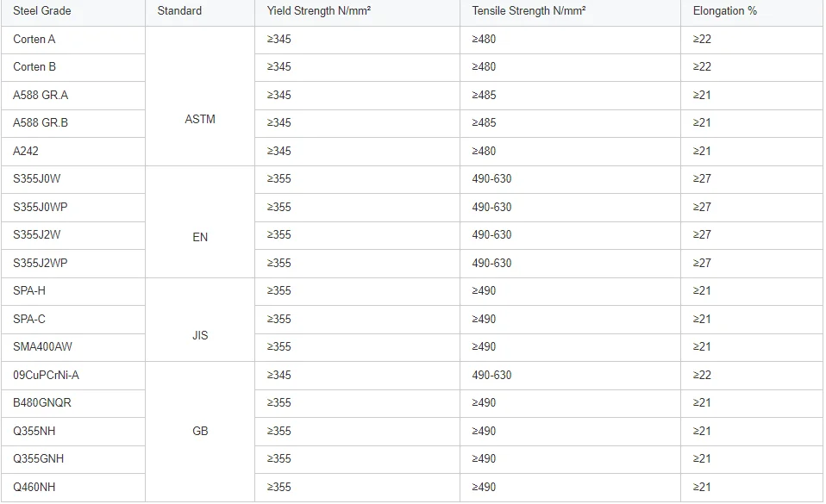The height and width of the screenshot is (504, 826).
Task: Select the Corten B grade cell
Action: 34,67
